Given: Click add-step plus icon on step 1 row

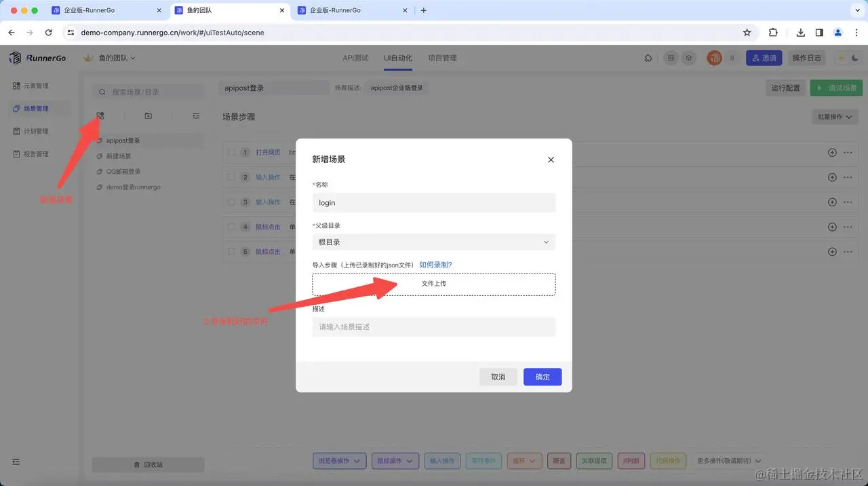Looking at the screenshot, I should click(x=832, y=153).
